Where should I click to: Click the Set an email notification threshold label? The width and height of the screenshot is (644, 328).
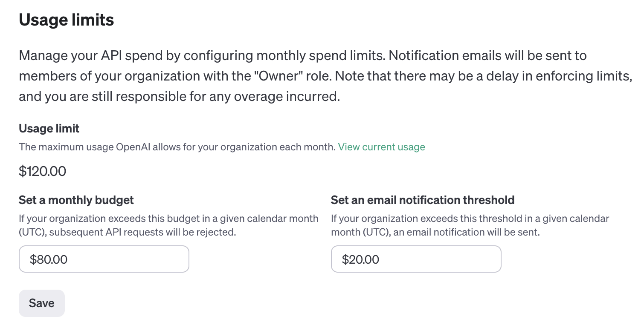coord(423,200)
